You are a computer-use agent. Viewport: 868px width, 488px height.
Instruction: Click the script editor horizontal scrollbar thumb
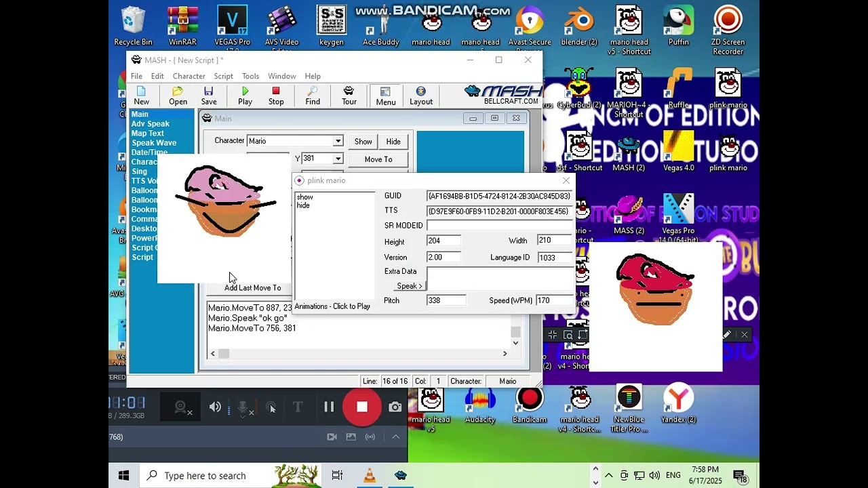click(224, 353)
